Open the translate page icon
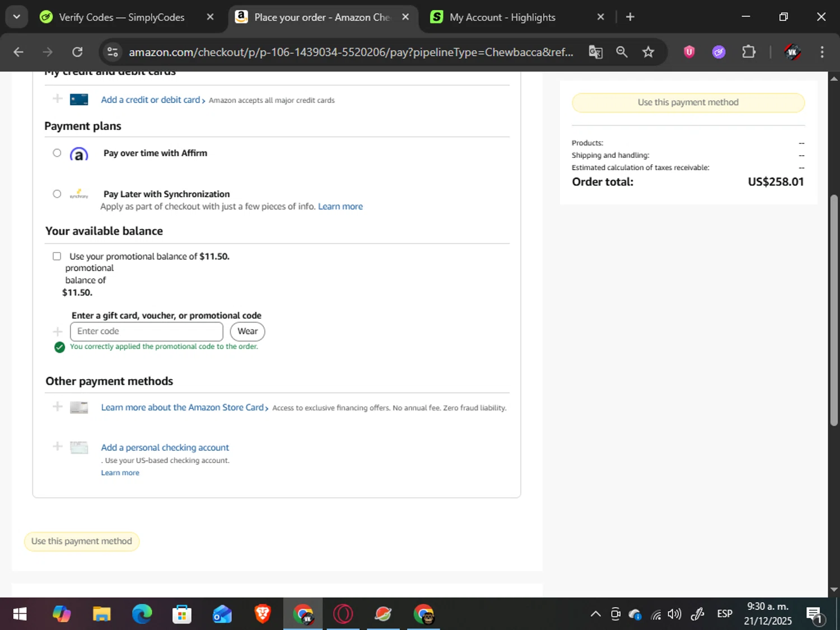The height and width of the screenshot is (630, 840). click(595, 52)
